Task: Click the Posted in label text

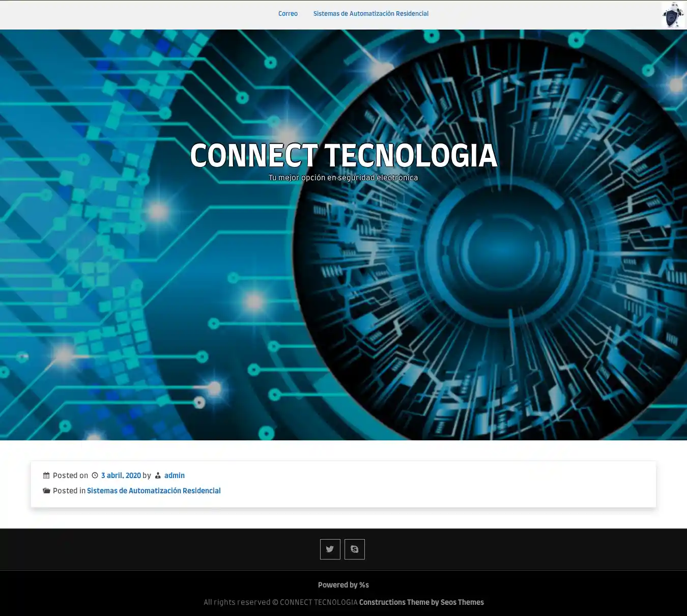Action: point(69,491)
